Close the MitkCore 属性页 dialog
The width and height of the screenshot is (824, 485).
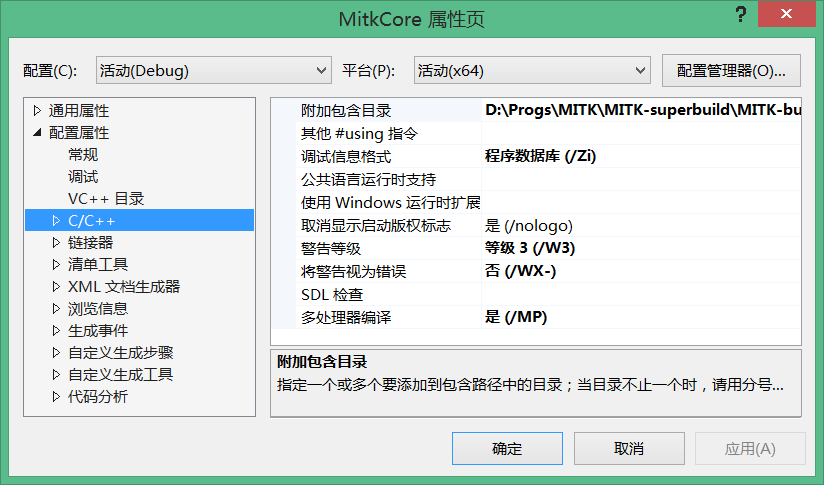787,14
